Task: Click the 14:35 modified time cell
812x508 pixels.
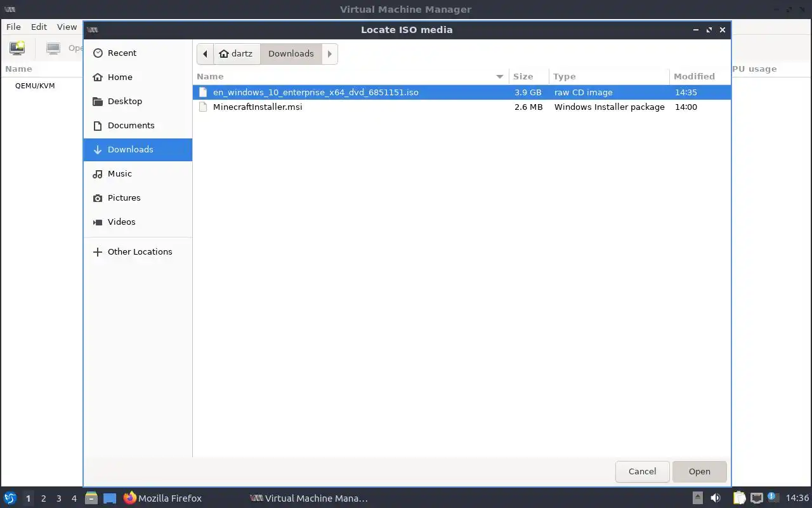Action: pyautogui.click(x=686, y=92)
